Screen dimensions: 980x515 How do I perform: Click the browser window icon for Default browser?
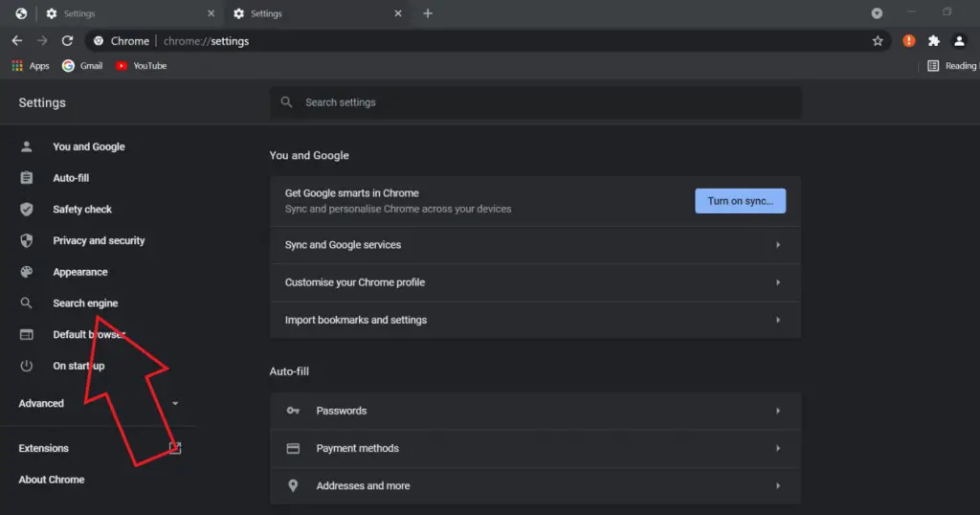pyautogui.click(x=26, y=334)
